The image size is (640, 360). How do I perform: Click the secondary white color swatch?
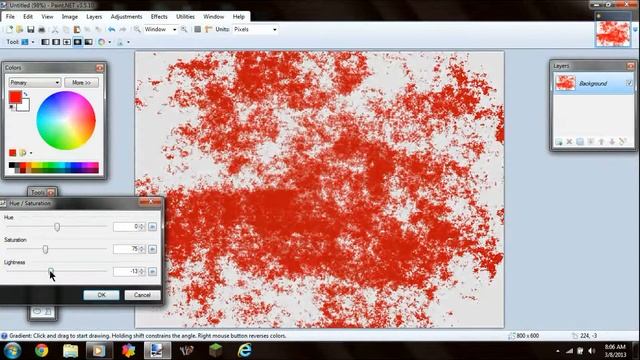(24, 106)
